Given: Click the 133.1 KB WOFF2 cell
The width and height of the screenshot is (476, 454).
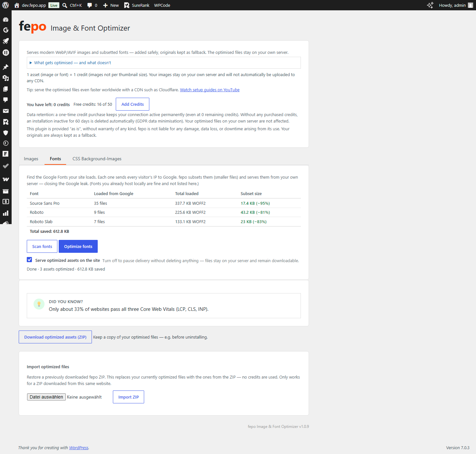Looking at the screenshot, I should [x=190, y=222].
